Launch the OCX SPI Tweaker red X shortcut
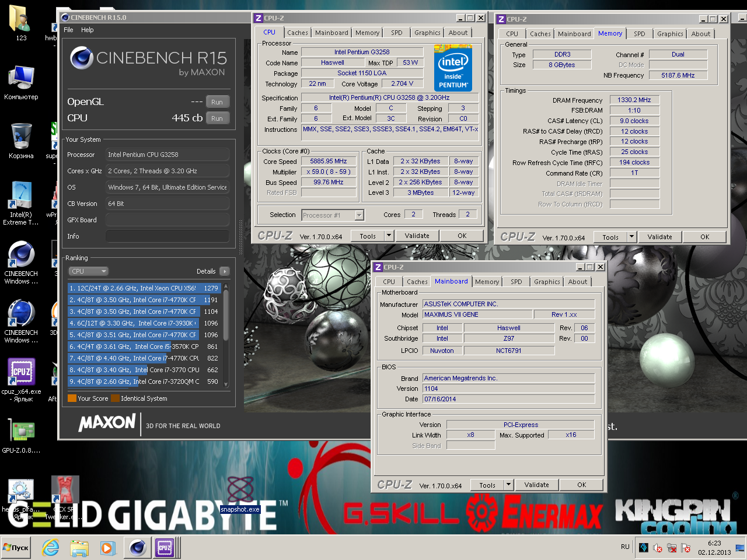 [65, 490]
